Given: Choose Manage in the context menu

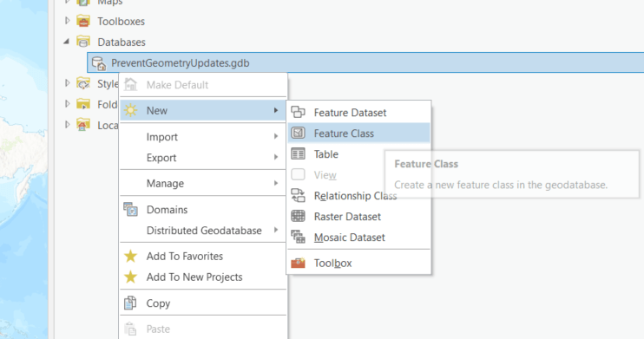Looking at the screenshot, I should point(203,183).
